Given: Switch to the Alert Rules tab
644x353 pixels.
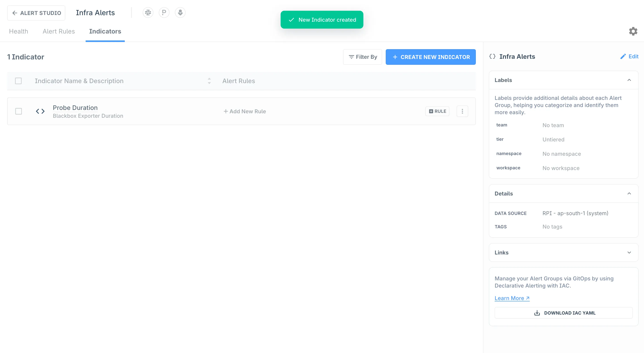Looking at the screenshot, I should coord(58,31).
